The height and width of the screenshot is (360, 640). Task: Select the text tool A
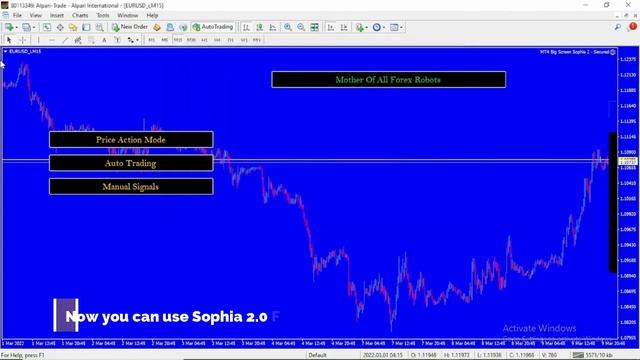(x=104, y=40)
